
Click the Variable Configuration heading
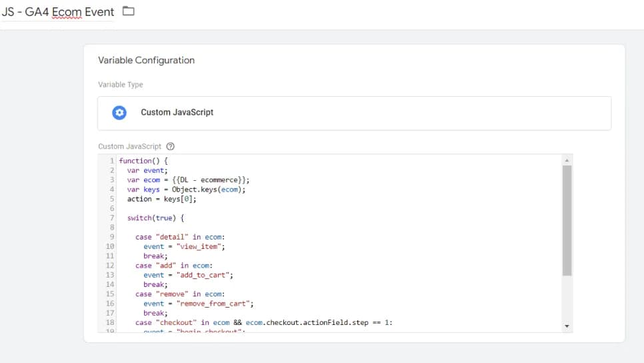pos(146,61)
